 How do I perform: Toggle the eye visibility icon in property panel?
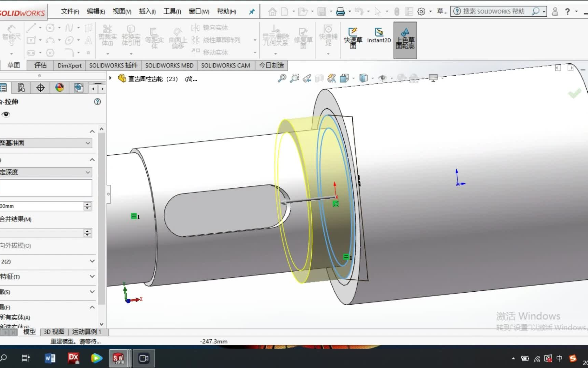pos(6,114)
